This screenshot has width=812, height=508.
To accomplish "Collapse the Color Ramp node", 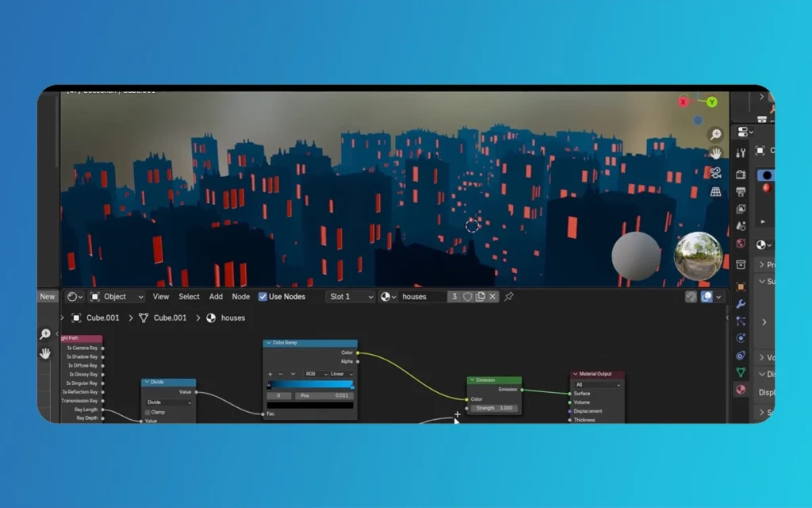I will (268, 343).
